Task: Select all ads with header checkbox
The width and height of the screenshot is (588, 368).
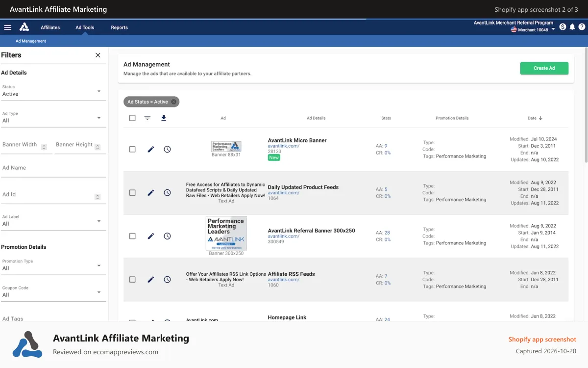Action: [132, 118]
